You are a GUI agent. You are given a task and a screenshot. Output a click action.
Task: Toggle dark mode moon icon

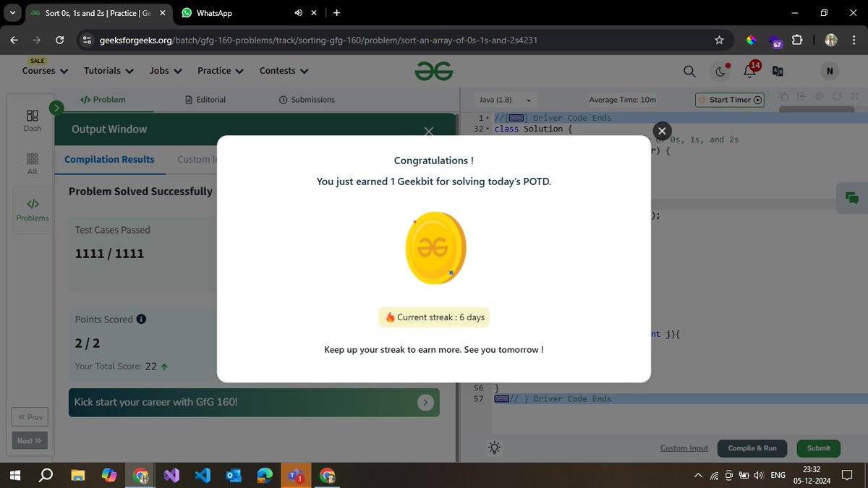pyautogui.click(x=721, y=71)
